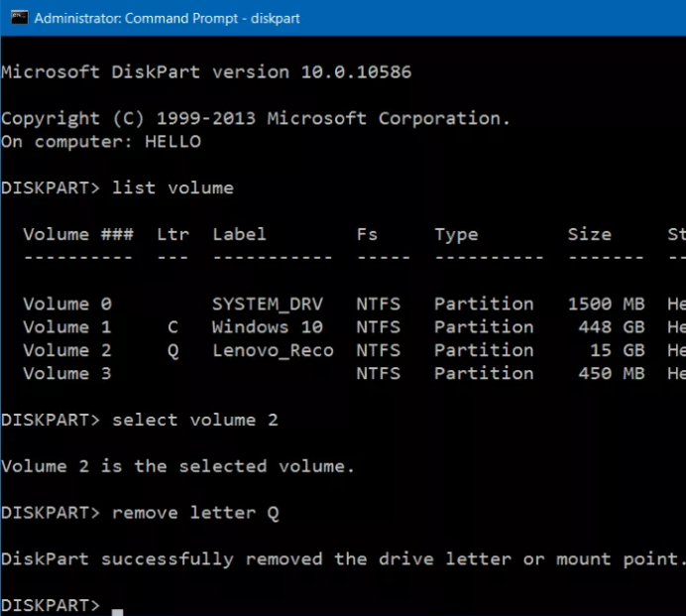The height and width of the screenshot is (616, 686).
Task: Click the 1500 MB size value
Action: (x=607, y=304)
